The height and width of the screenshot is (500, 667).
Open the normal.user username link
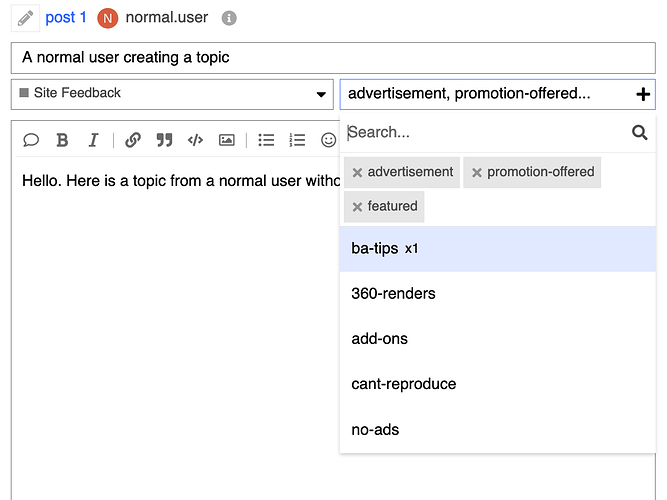166,17
